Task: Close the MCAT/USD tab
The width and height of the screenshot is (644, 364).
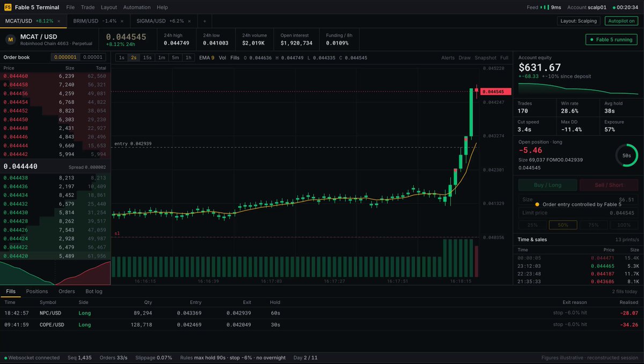Action: 58,21
